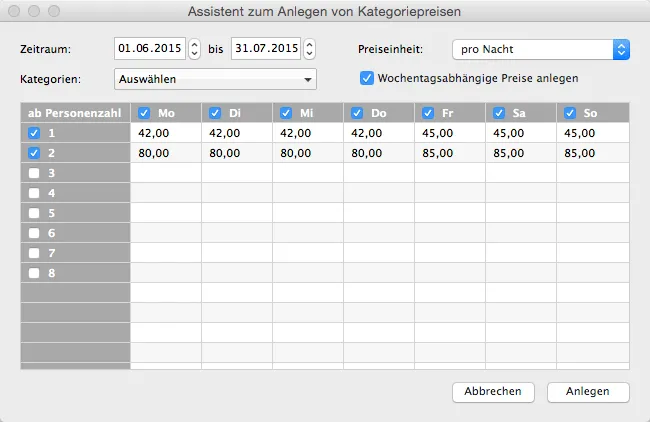Select Wednesday price 80,00 for 2 persons
650x422 pixels.
[308, 153]
